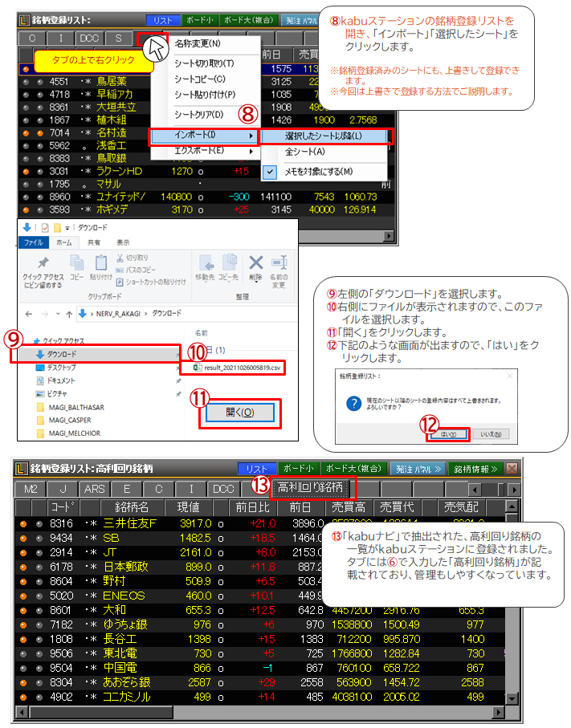Click right tab-scroll arrow beside sheet tabs
This screenshot has height=728, width=571.
pos(513,490)
